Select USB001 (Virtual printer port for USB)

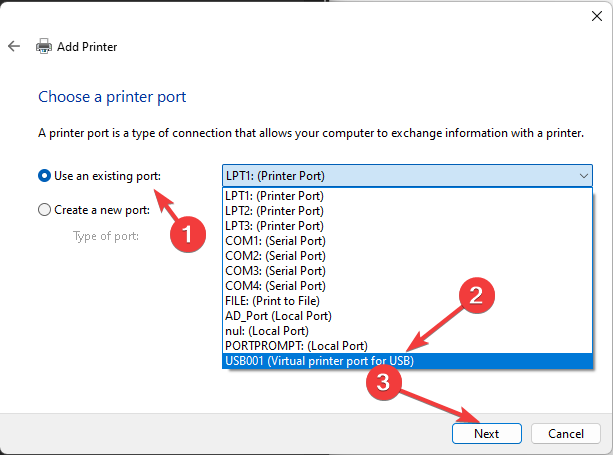click(x=407, y=361)
